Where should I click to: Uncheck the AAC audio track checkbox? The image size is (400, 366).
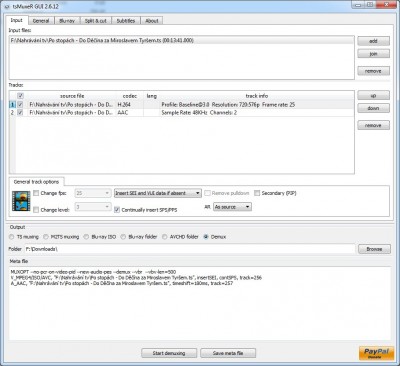pos(20,113)
